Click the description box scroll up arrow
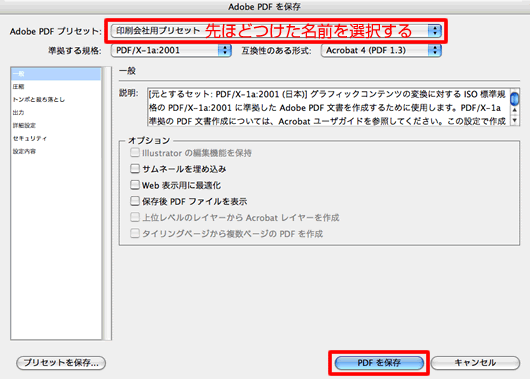This screenshot has height=379, width=530. click(x=514, y=110)
